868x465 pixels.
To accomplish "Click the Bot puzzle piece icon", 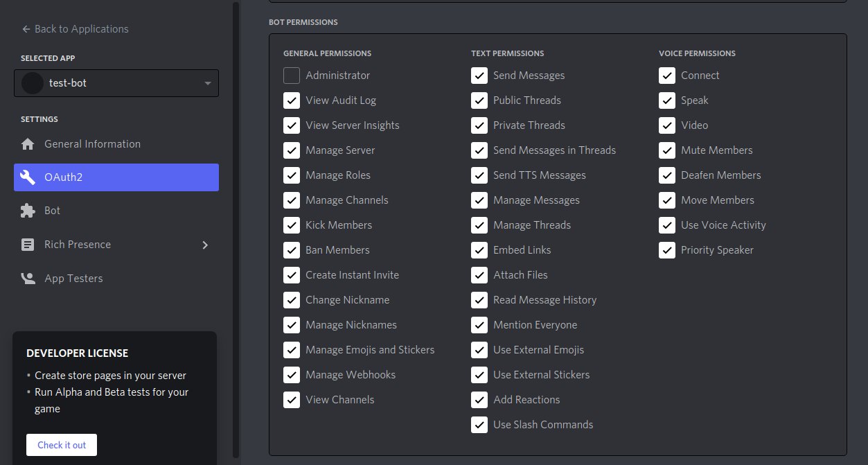I will click(x=28, y=211).
